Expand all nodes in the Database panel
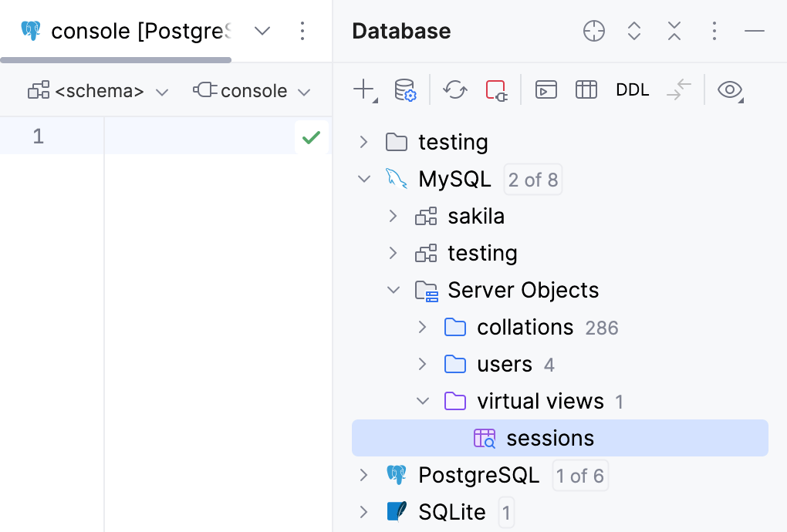Screen dimensions: 787x532 point(633,31)
